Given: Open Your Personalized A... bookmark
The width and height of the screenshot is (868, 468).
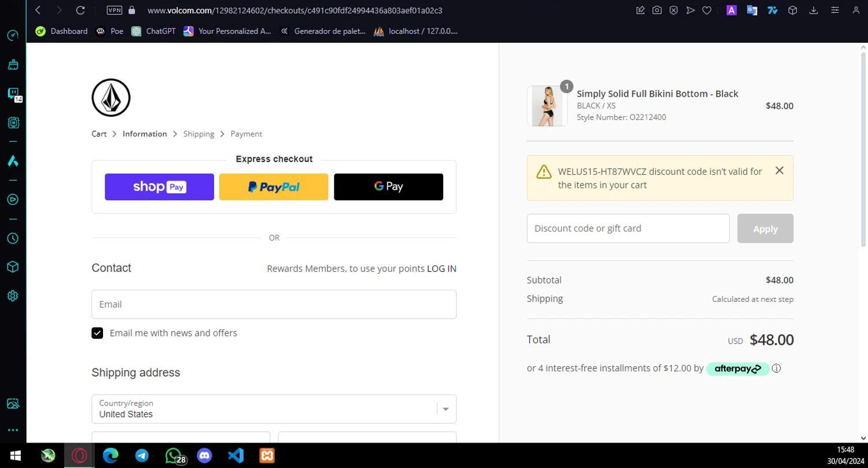Looking at the screenshot, I should pos(227,31).
